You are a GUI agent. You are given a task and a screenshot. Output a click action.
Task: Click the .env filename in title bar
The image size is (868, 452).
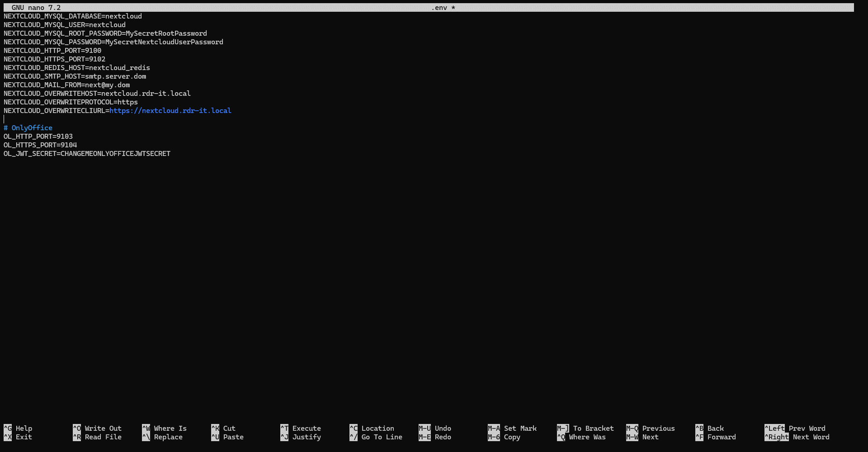pyautogui.click(x=439, y=8)
